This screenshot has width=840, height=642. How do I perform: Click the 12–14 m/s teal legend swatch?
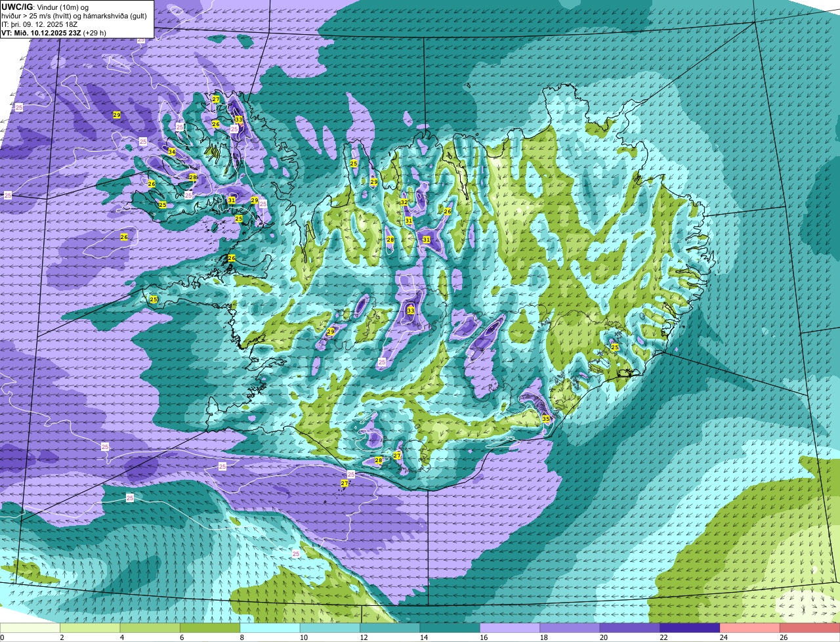pos(390,628)
